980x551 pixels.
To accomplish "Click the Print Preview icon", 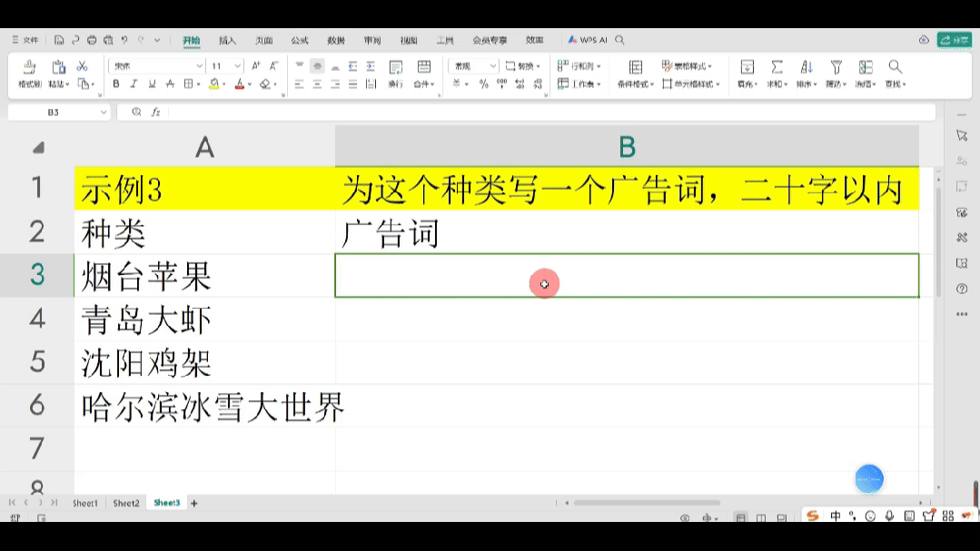I will pyautogui.click(x=108, y=40).
